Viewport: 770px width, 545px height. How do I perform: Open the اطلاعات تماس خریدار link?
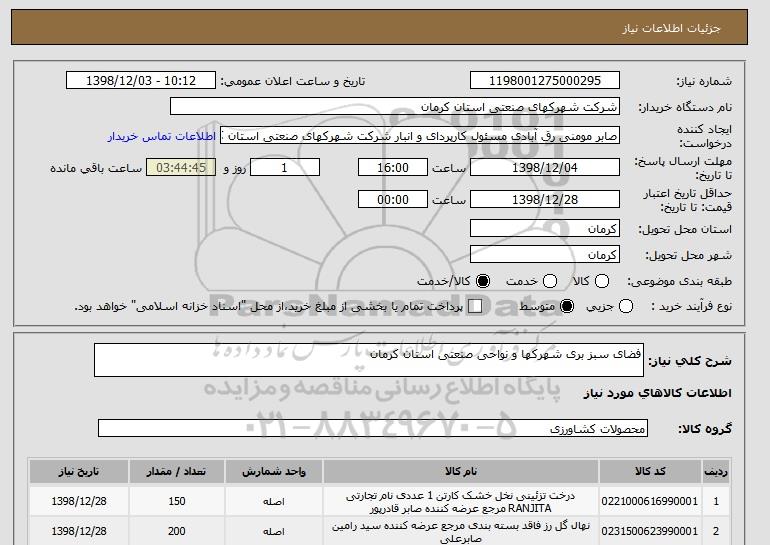click(162, 136)
